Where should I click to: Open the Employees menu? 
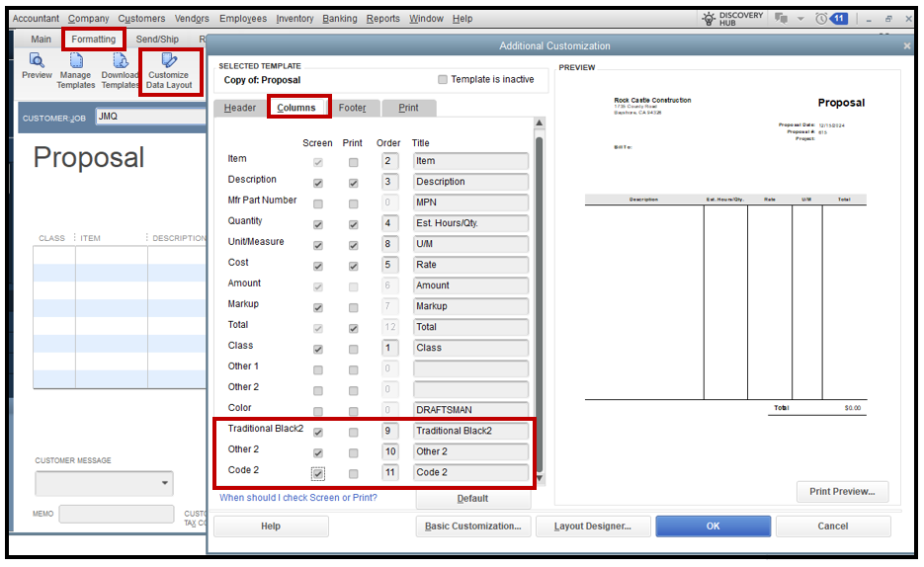(x=243, y=19)
